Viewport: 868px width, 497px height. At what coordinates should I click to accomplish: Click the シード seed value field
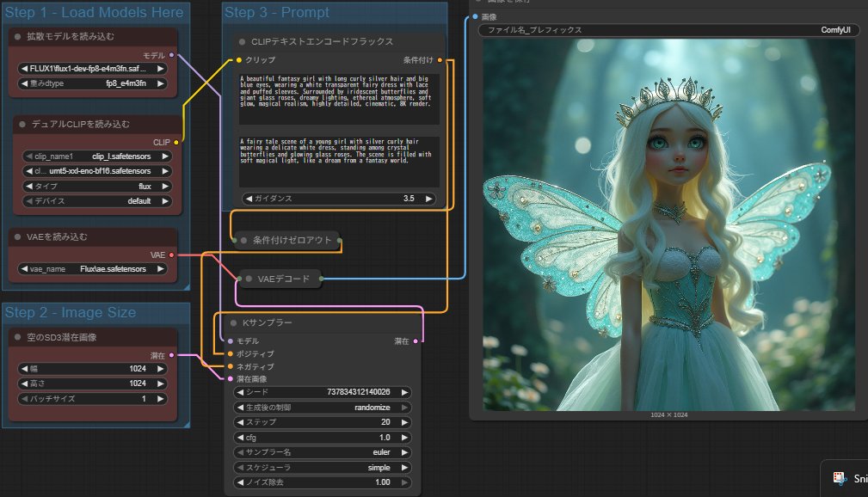[323, 392]
